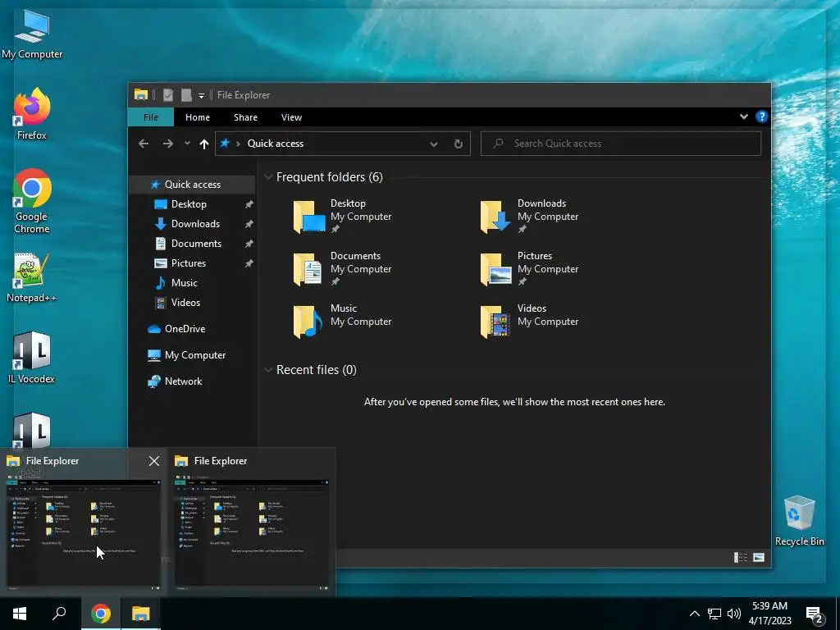
Task: Open Google Chrome desktop shortcut
Action: pos(32,201)
